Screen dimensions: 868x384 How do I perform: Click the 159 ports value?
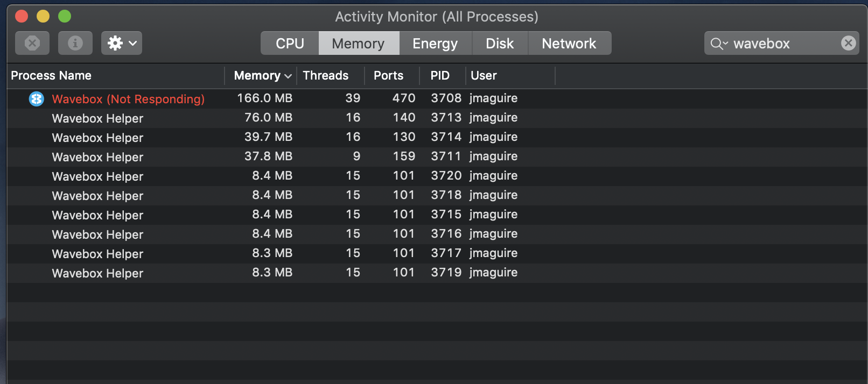404,156
